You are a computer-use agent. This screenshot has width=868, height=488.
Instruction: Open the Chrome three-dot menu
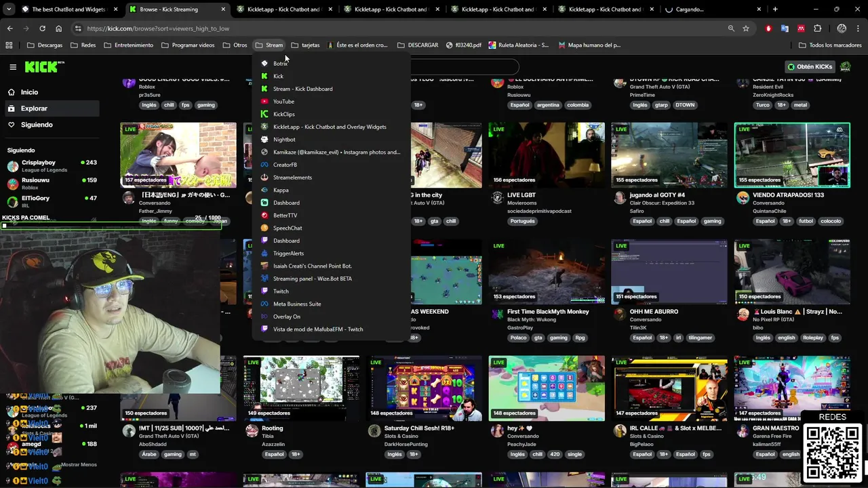858,28
